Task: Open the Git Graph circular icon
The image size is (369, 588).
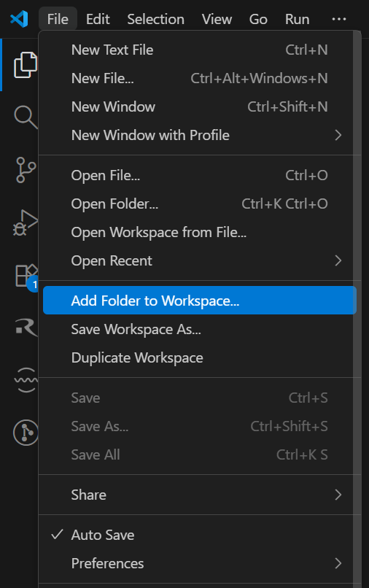Action: tap(26, 433)
